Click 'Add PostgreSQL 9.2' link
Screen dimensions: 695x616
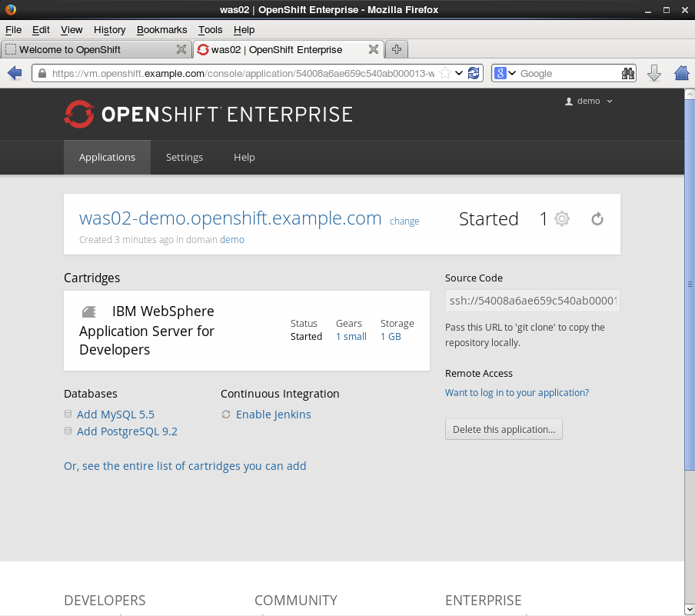[127, 431]
